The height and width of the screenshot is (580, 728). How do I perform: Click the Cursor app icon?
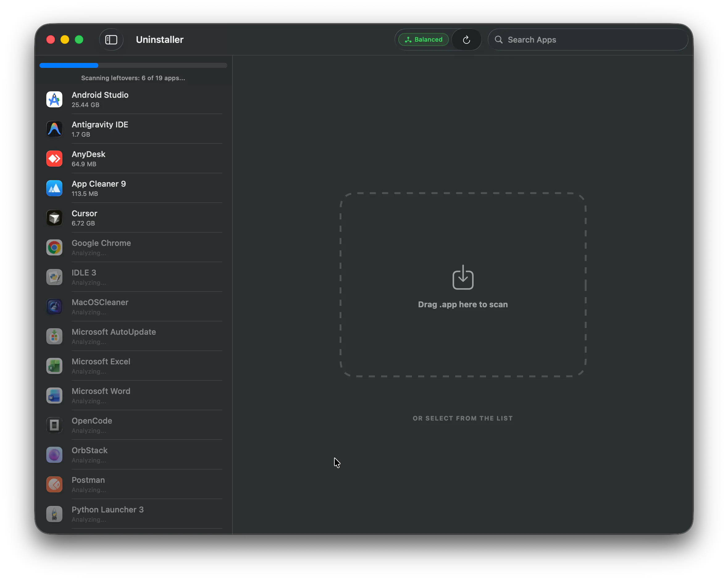54,218
